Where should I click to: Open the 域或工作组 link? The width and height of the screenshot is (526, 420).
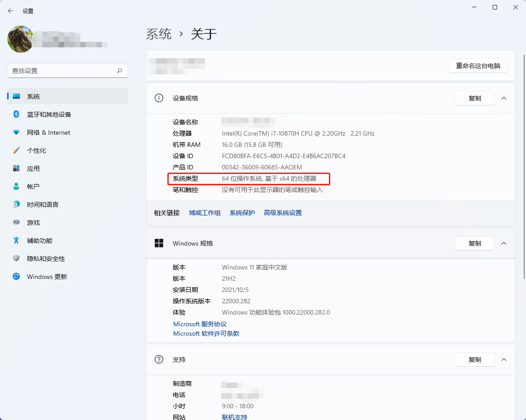click(205, 213)
